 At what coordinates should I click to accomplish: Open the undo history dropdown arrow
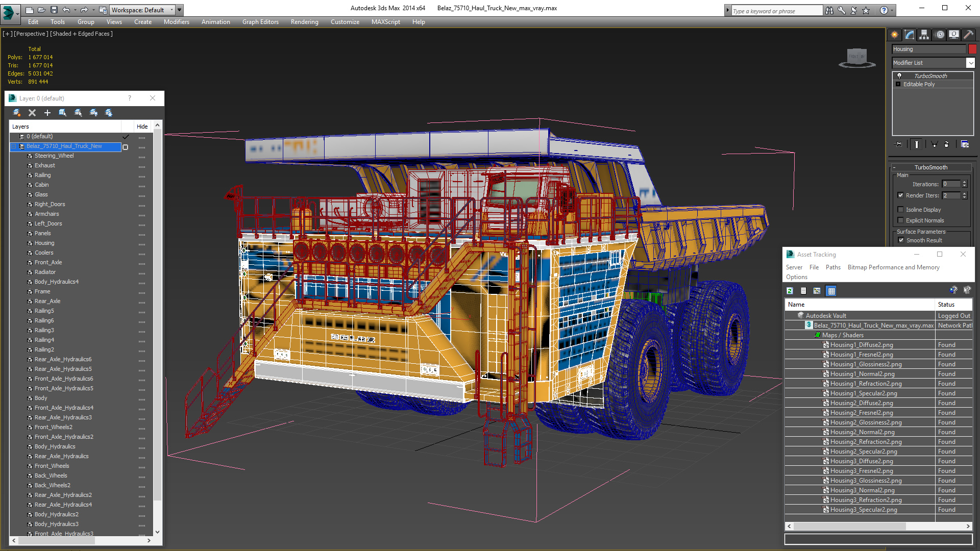point(75,10)
